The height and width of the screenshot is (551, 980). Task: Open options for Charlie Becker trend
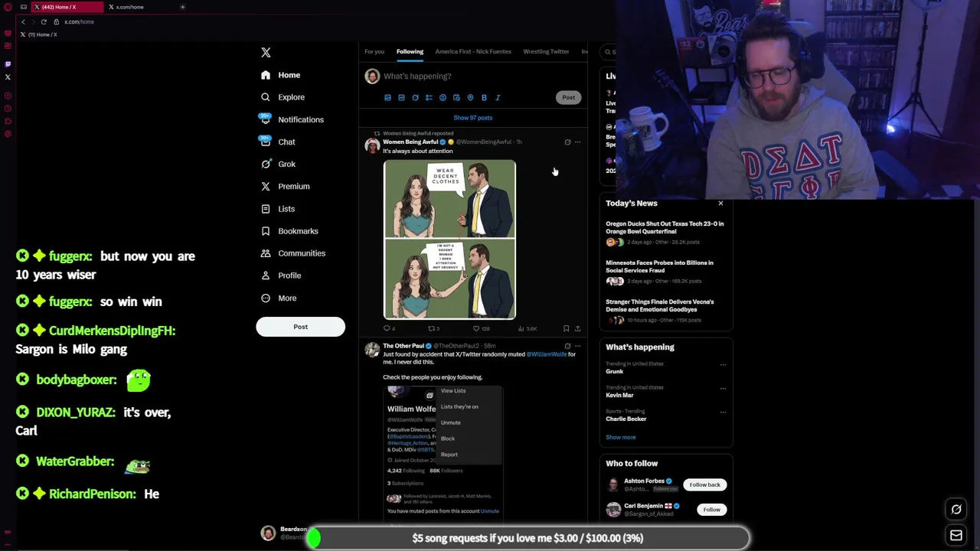click(723, 412)
